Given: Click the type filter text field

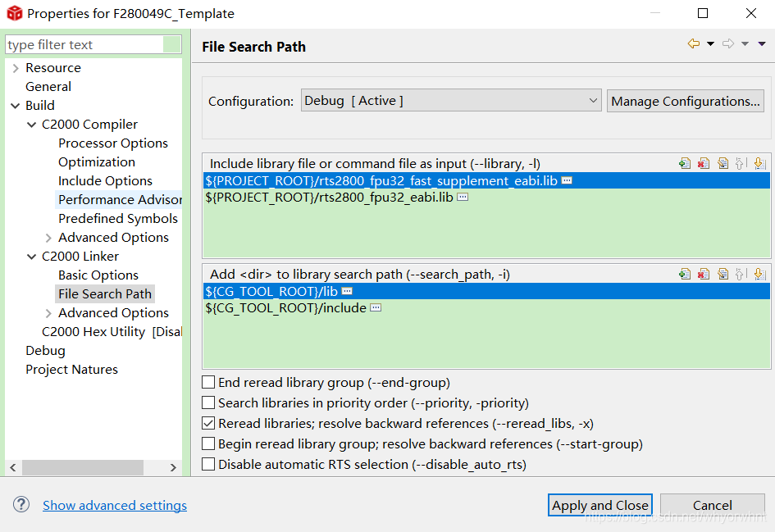Looking at the screenshot, I should pyautogui.click(x=85, y=44).
